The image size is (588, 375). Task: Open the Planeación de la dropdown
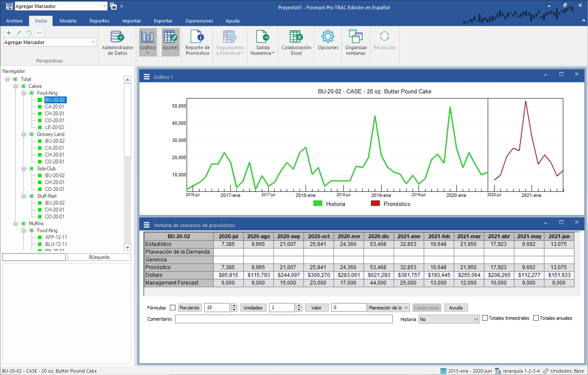tap(388, 308)
